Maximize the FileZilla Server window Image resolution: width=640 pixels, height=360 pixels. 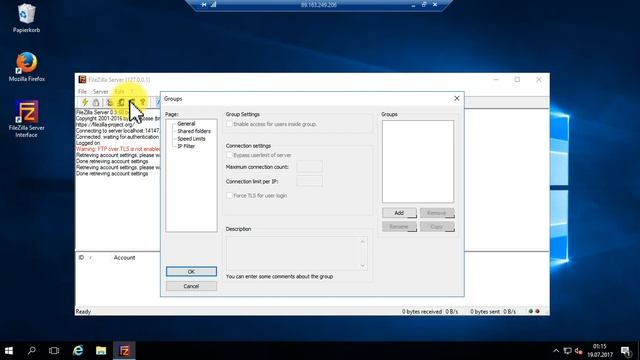[517, 80]
